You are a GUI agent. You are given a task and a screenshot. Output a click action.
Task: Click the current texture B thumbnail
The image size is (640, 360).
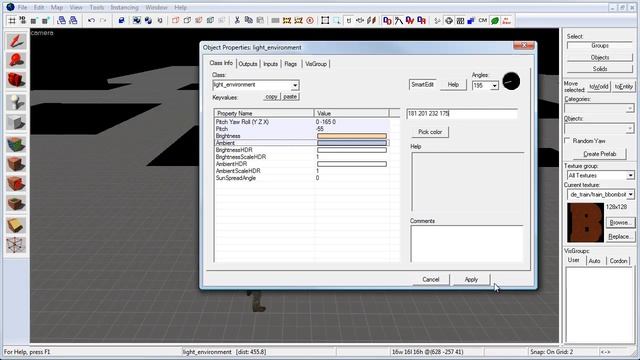(x=585, y=222)
